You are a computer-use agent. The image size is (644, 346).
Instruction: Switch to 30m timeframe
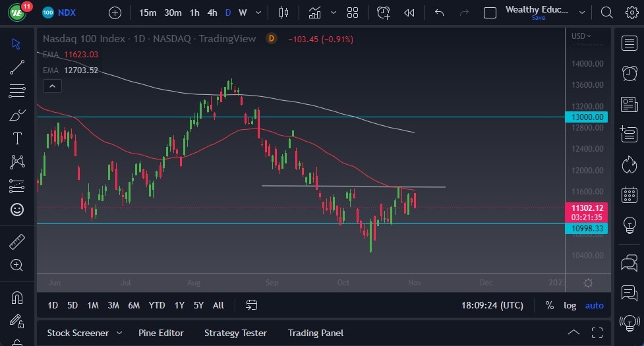click(x=173, y=13)
